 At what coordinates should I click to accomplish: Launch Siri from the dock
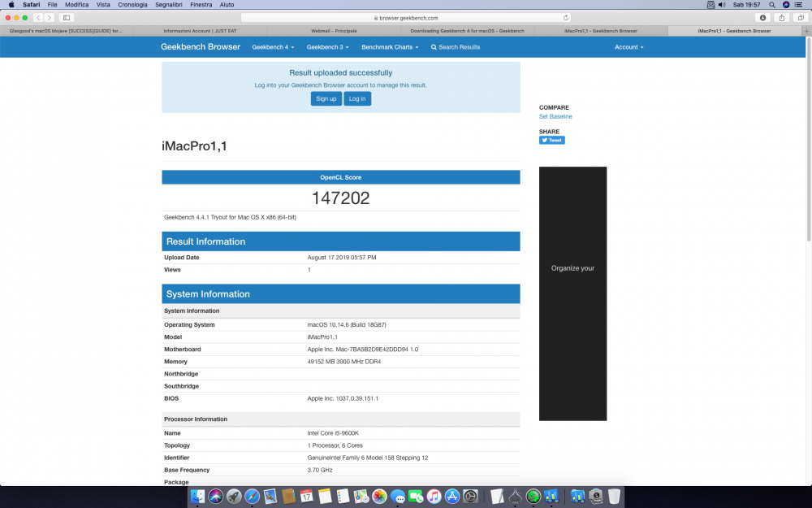click(x=215, y=496)
